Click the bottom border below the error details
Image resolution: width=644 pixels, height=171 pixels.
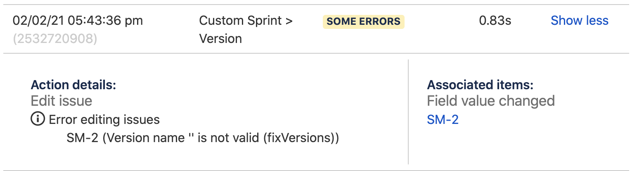click(x=316, y=170)
